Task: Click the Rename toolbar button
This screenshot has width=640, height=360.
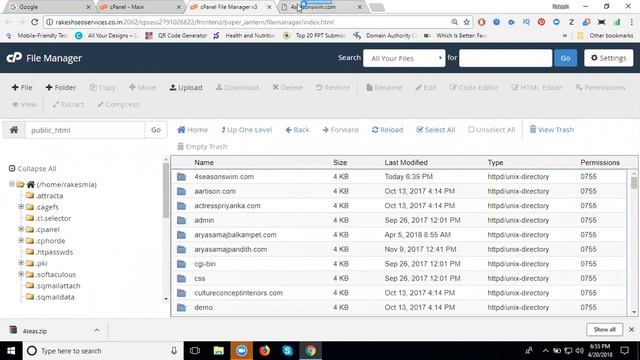Action: click(x=384, y=87)
